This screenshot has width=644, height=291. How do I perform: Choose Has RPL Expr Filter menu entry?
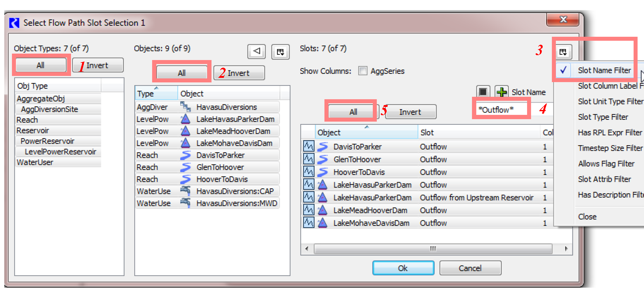point(610,133)
